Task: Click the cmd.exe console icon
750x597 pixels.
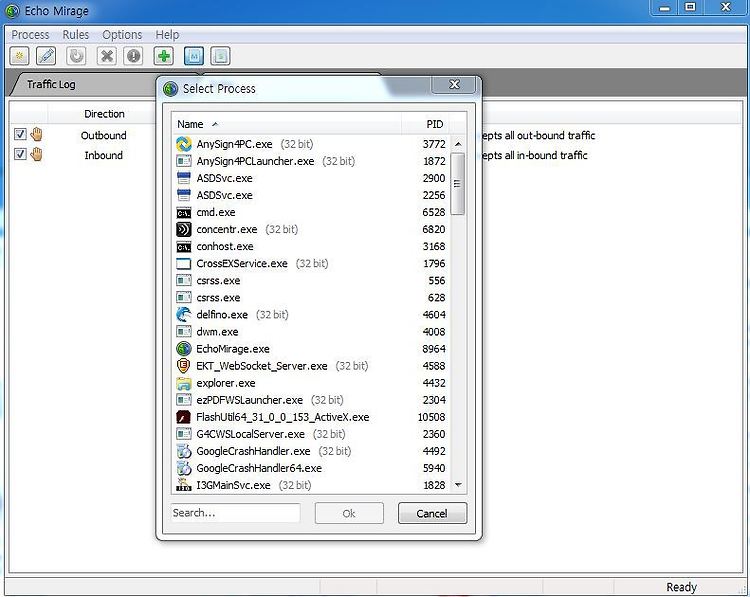Action: coord(184,212)
